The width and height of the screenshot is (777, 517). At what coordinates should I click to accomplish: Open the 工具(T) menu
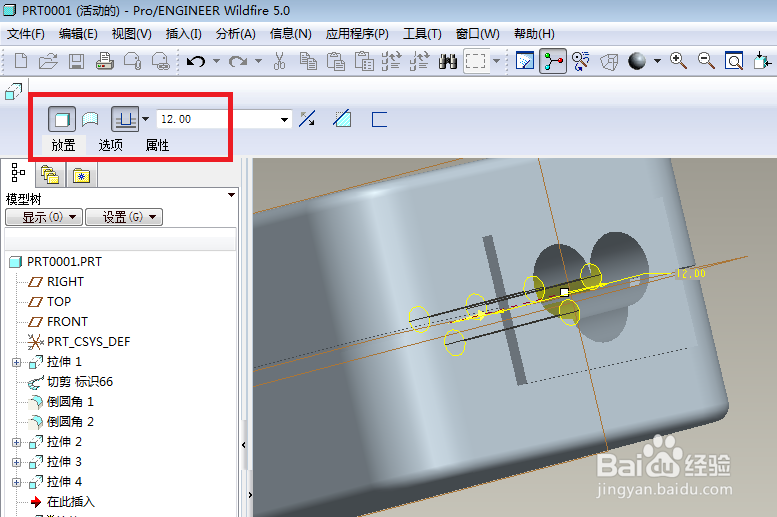point(422,34)
